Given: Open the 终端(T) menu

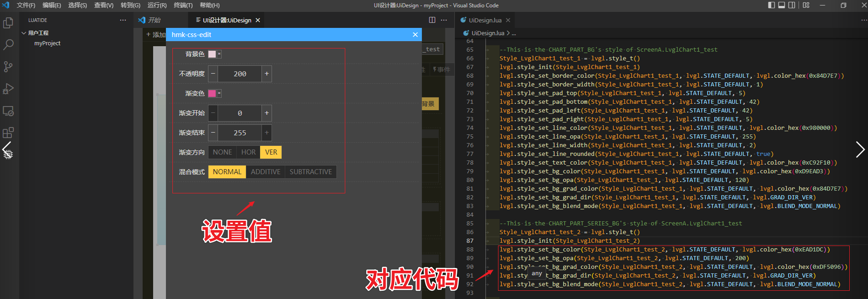Looking at the screenshot, I should click(183, 5).
